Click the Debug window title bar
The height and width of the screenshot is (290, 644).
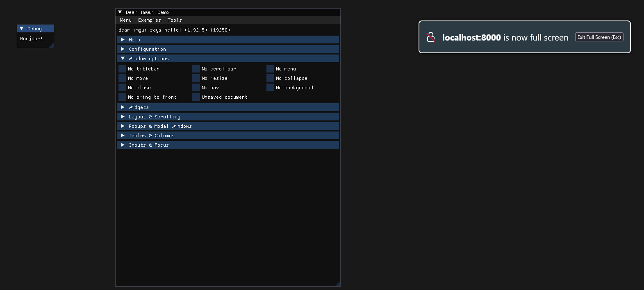39,29
